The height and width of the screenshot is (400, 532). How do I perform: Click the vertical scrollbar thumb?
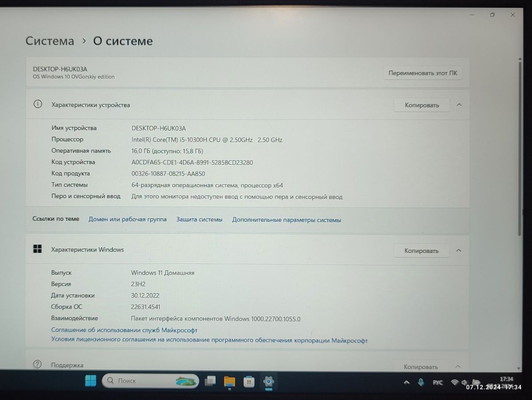pos(520,148)
